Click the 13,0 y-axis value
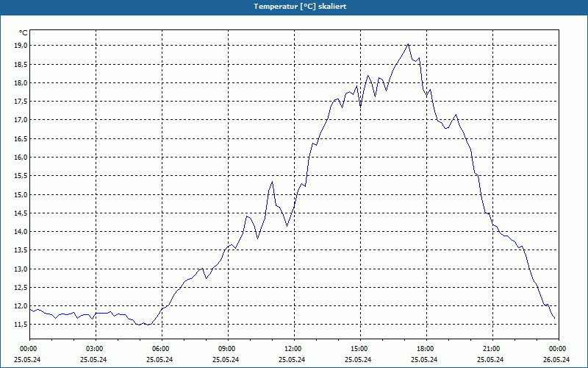588x368 pixels. coord(21,269)
